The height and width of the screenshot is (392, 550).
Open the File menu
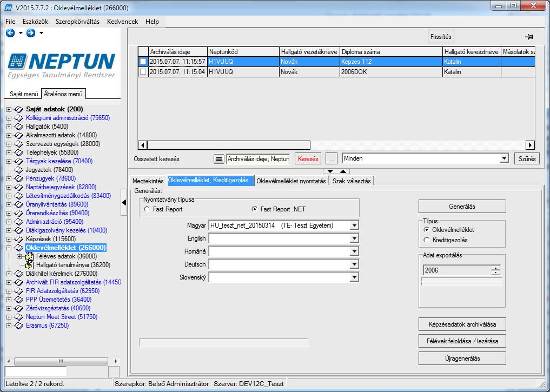[x=10, y=22]
